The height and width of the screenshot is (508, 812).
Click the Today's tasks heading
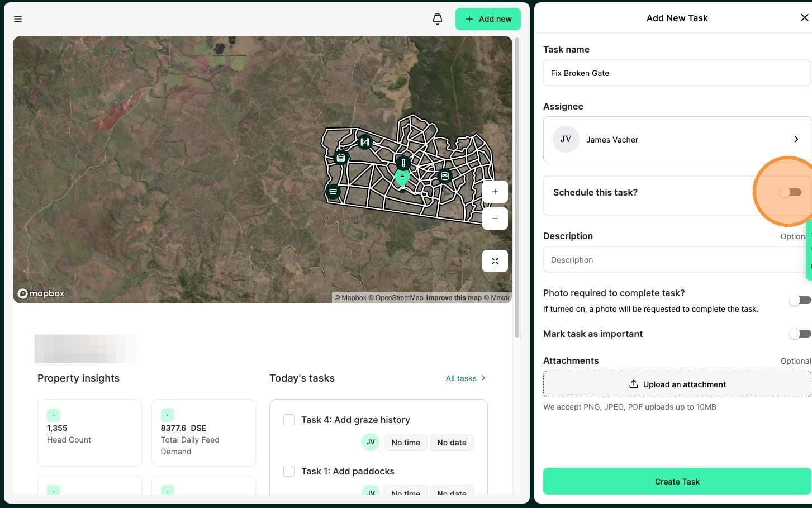click(302, 378)
